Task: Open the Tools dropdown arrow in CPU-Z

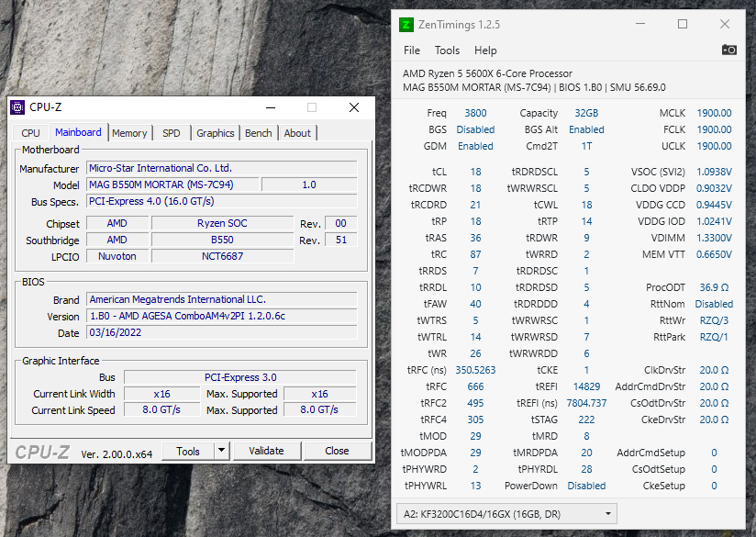Action: pos(221,451)
